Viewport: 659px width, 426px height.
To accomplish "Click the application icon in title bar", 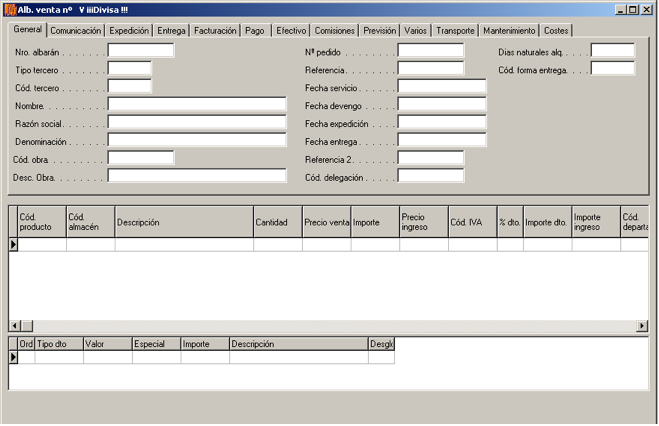I will tap(9, 9).
